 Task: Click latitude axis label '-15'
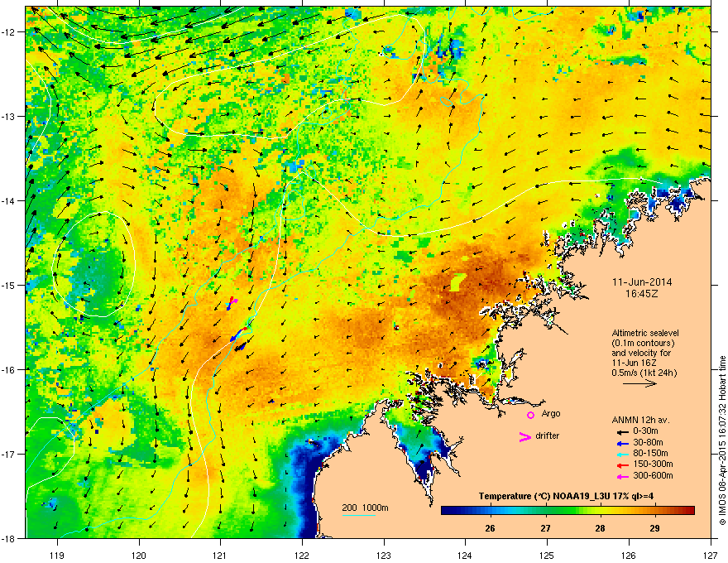pos(9,285)
